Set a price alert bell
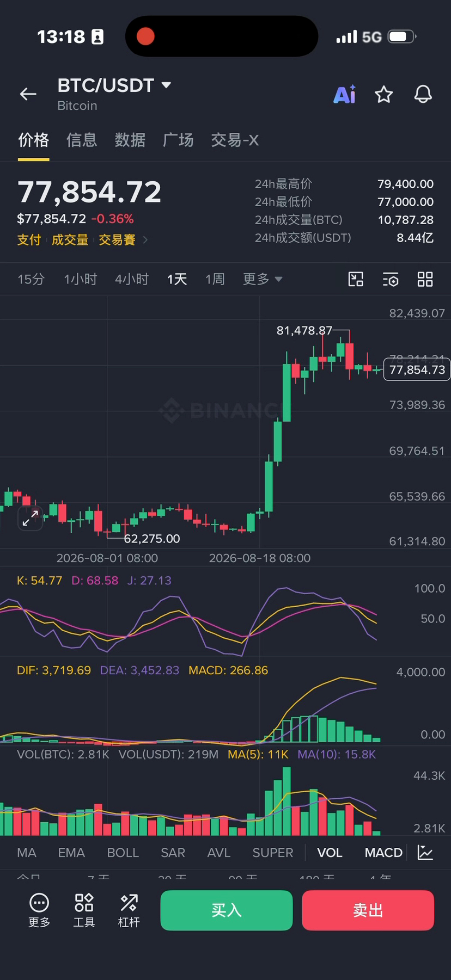Screen dimensions: 451x980 pyautogui.click(x=423, y=94)
